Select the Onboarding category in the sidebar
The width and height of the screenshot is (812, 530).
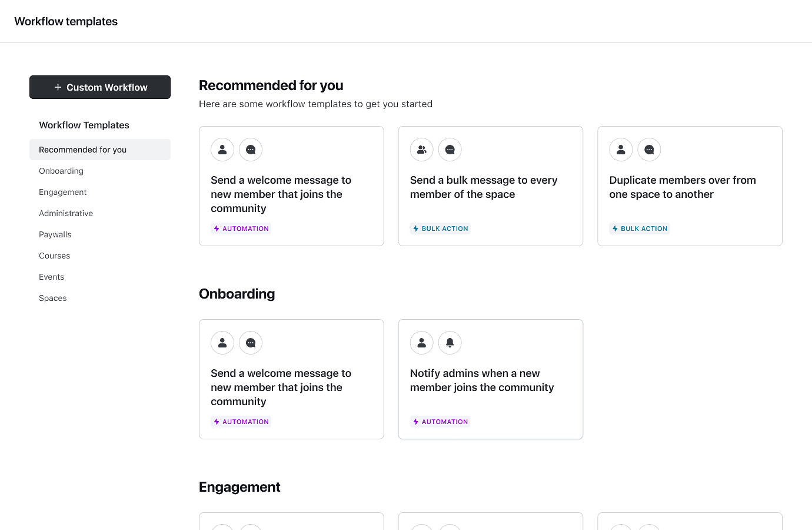[61, 171]
